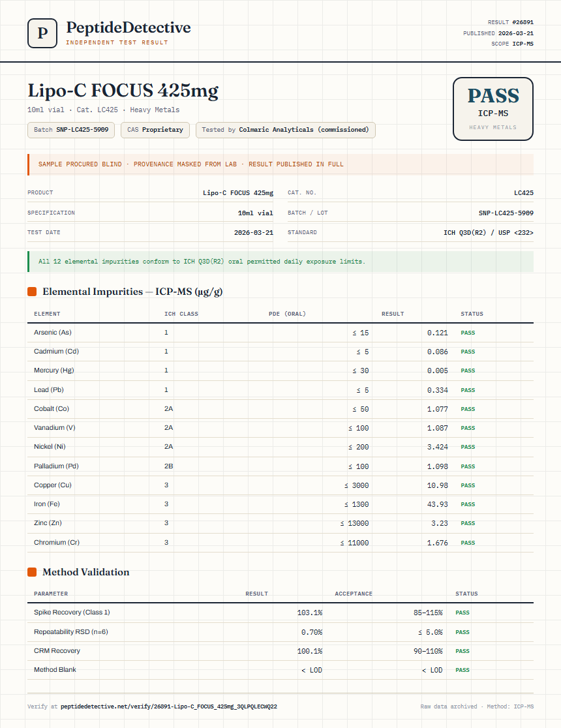Image resolution: width=561 pixels, height=728 pixels.
Task: Click the Vanadium (V) row name
Action: pyautogui.click(x=54, y=428)
